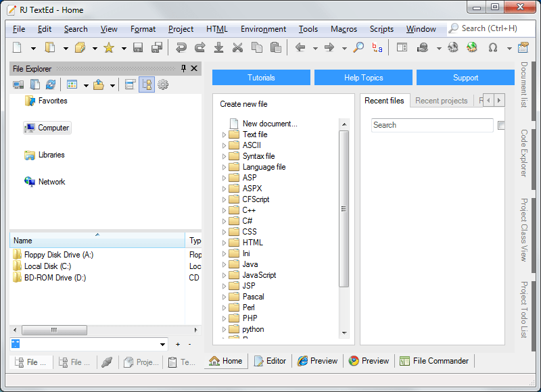Screen dimensions: 541x392
Task: Click the Forward navigation arrow icon
Action: (329, 47)
